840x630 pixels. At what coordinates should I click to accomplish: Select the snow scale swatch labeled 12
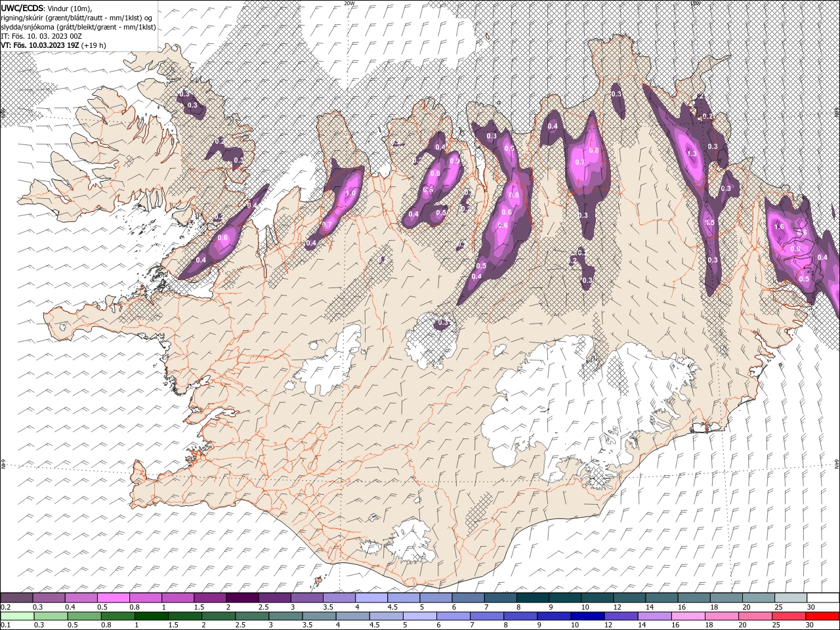pyautogui.click(x=629, y=598)
